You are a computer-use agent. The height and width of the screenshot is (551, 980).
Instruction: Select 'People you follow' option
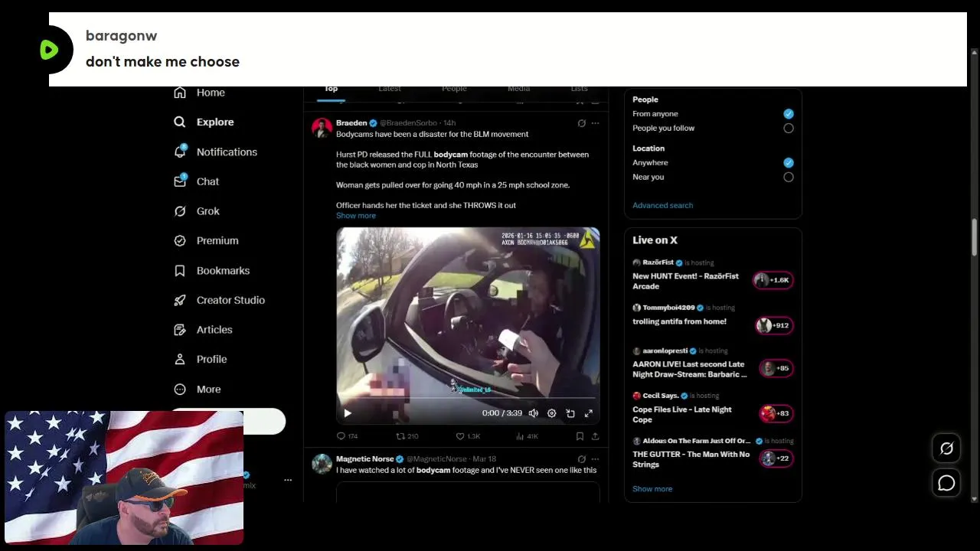(x=789, y=129)
